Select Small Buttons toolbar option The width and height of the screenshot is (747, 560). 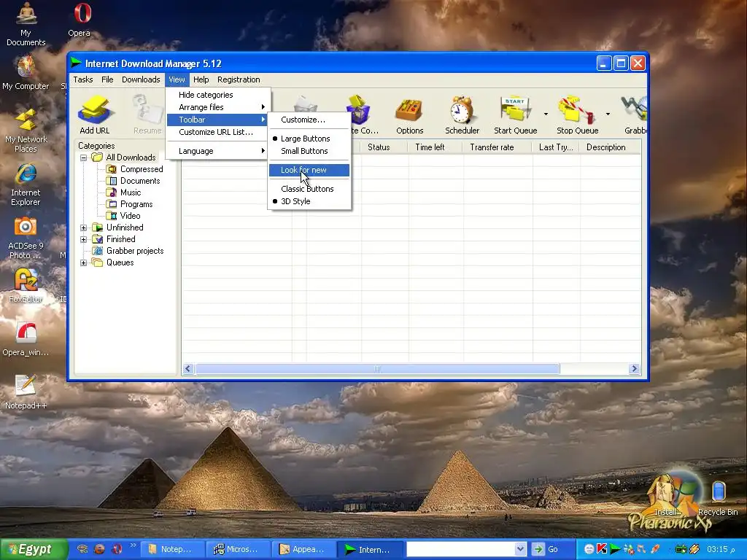(x=309, y=151)
